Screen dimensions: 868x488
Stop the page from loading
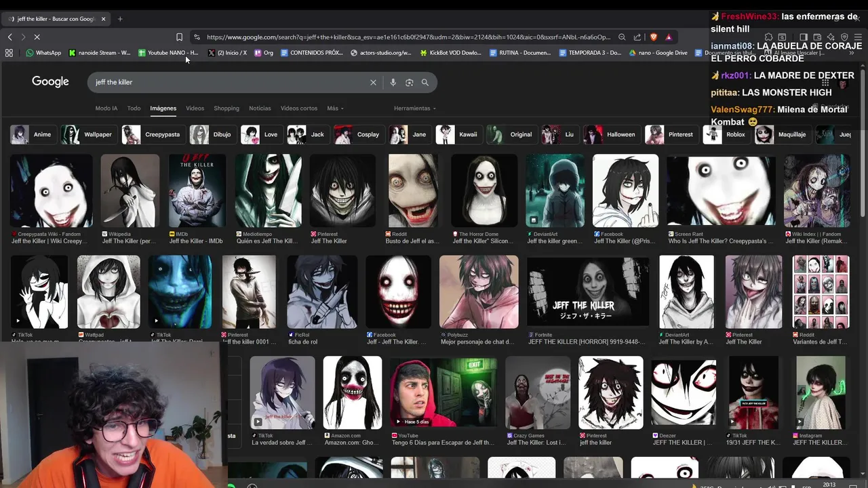tap(37, 37)
